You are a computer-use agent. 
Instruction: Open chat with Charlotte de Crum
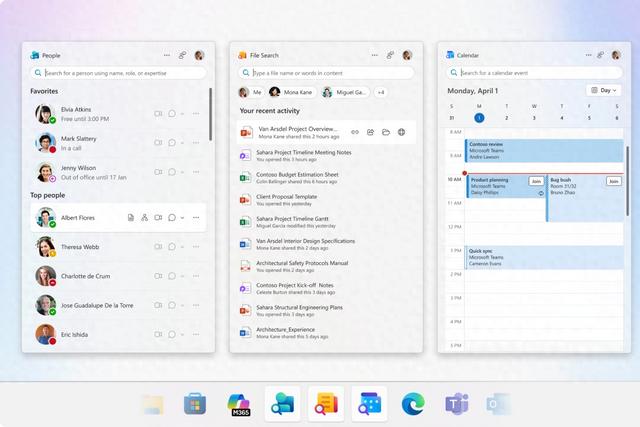(x=172, y=276)
